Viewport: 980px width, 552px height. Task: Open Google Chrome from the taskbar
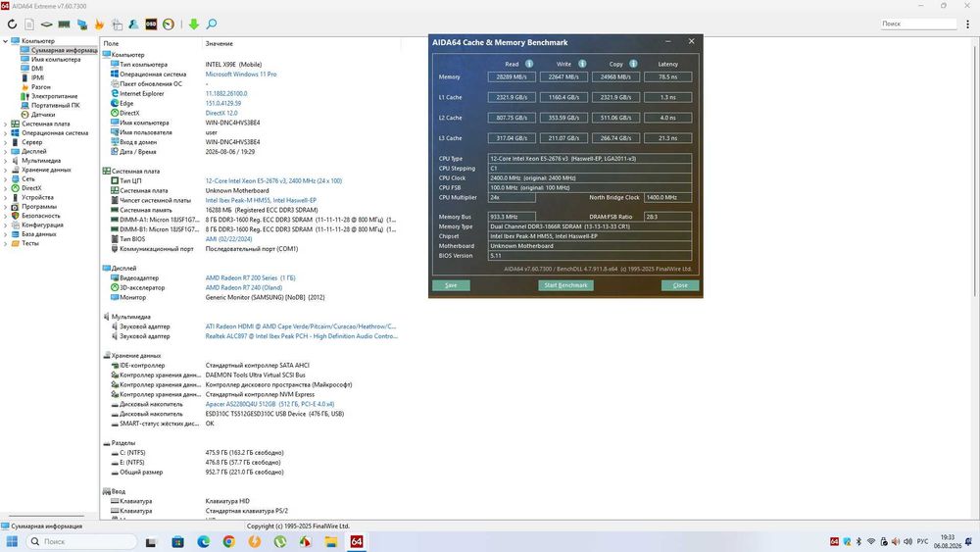coord(228,542)
